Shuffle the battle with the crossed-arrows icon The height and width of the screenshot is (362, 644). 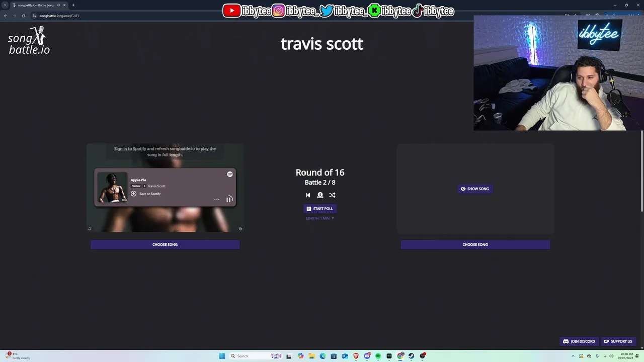tap(332, 195)
